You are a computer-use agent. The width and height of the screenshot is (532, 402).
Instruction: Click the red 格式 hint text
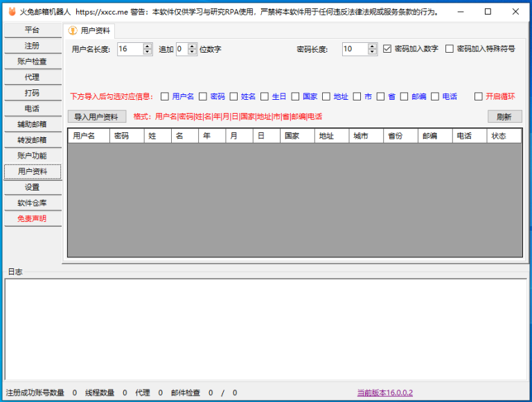click(228, 117)
